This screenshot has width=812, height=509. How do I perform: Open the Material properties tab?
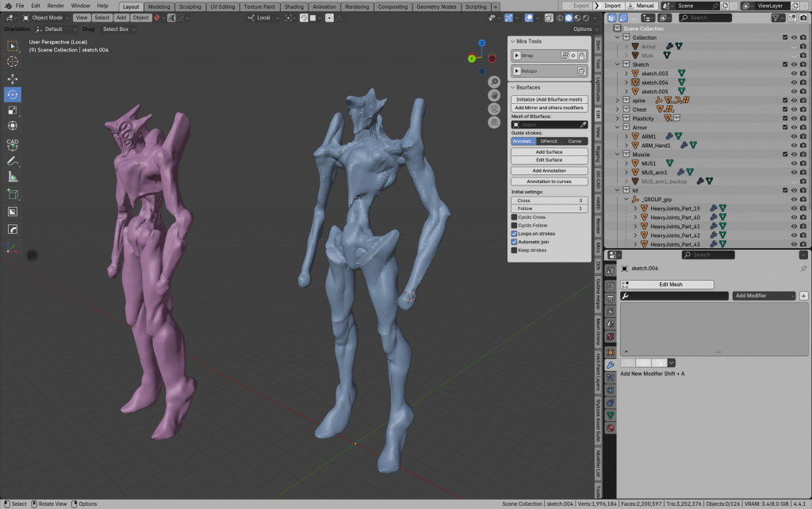pos(611,428)
